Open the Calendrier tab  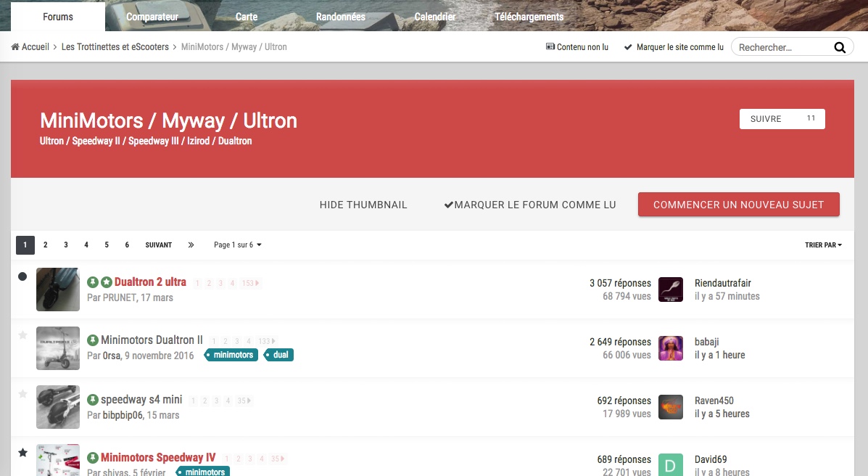[435, 17]
